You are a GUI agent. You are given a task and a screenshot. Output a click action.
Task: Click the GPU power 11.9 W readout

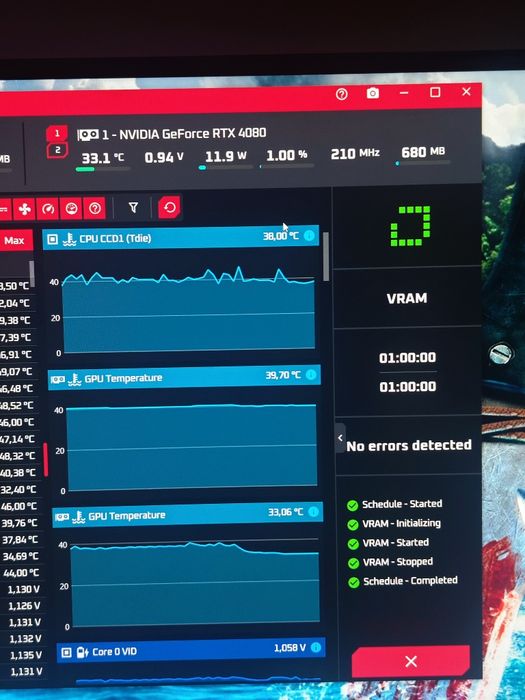coord(225,156)
